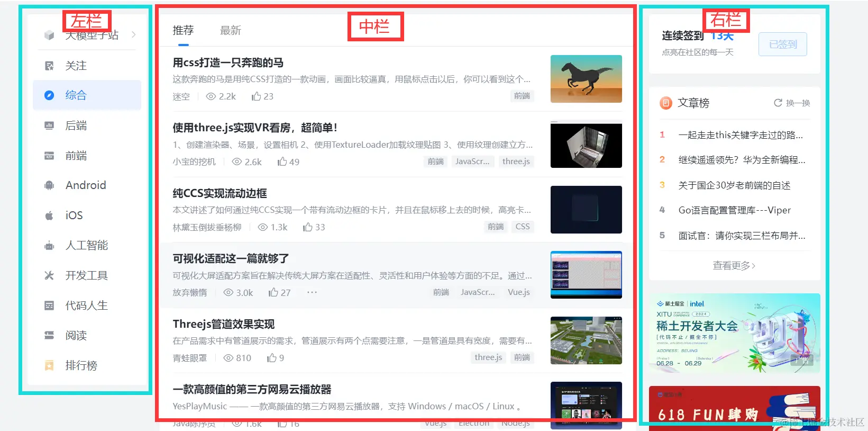868x431 pixels.
Task: Click the 前端 tag on 奔跑的马 article
Action: (x=522, y=96)
